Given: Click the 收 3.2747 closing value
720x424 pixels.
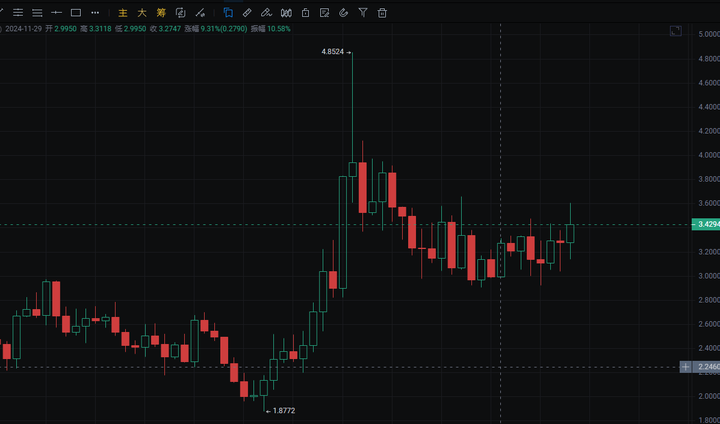Looking at the screenshot, I should [x=166, y=29].
